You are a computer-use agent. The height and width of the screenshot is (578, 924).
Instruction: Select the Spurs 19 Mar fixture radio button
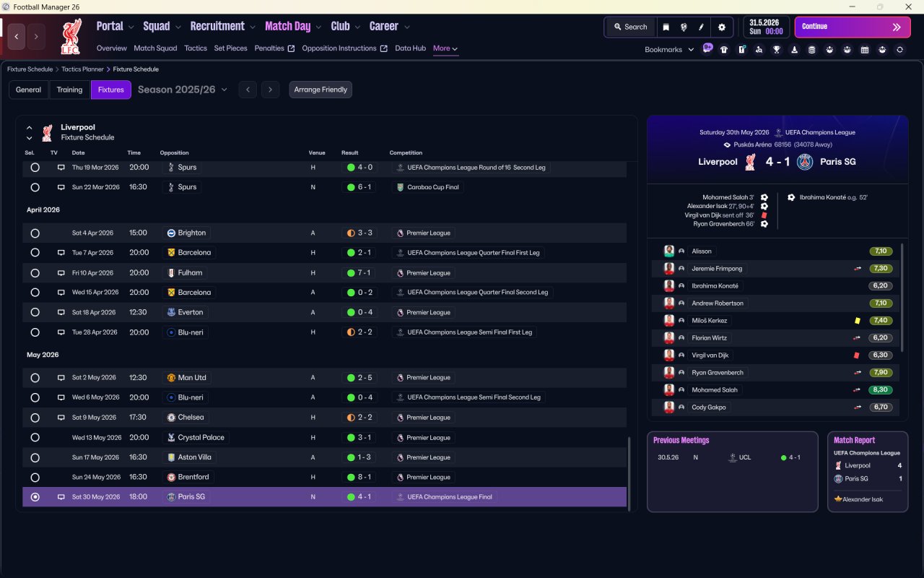[35, 168]
